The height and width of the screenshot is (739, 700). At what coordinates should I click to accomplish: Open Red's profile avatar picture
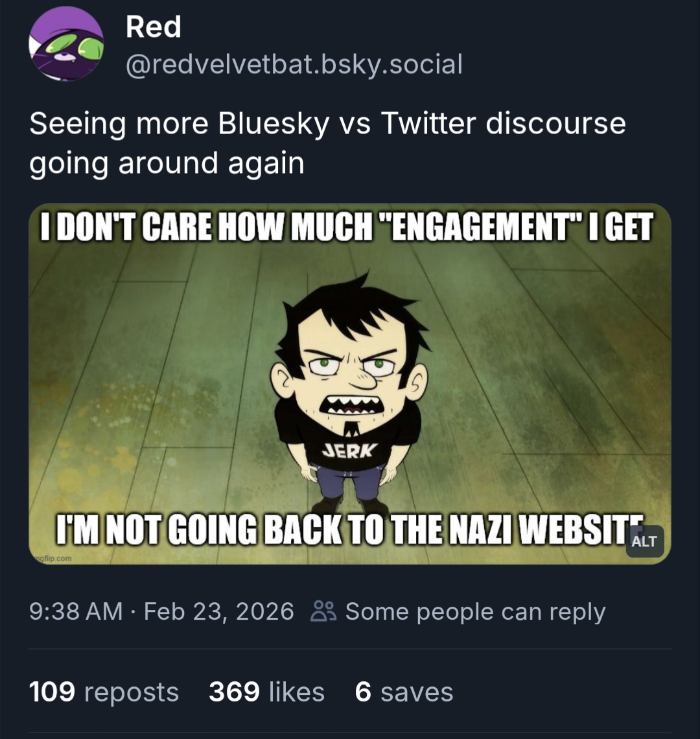[x=65, y=44]
